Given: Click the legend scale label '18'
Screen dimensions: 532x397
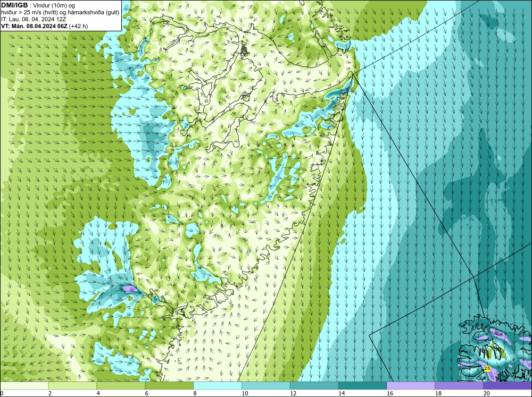Looking at the screenshot, I should pyautogui.click(x=438, y=393).
